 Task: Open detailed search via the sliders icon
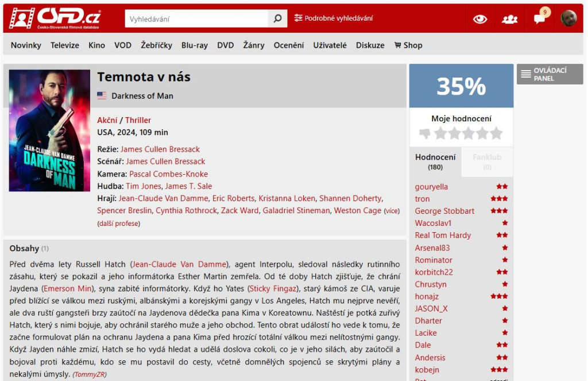[x=298, y=18]
